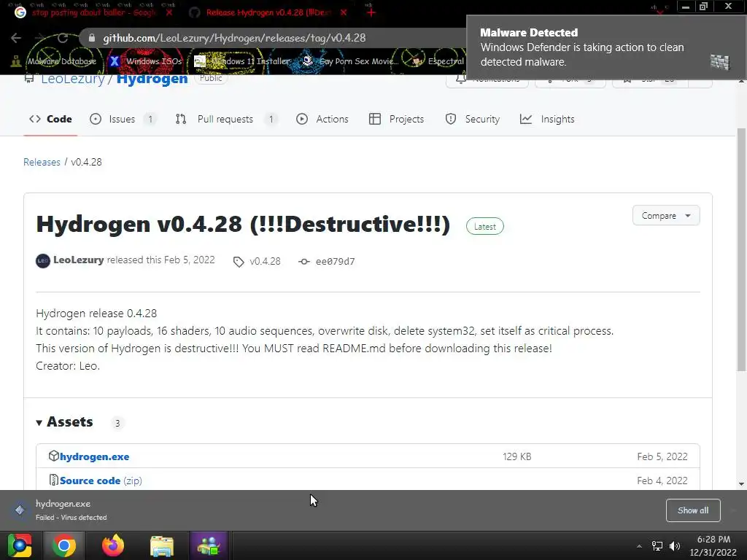
Task: Open the Windows 11 Installer bookmark
Action: pyautogui.click(x=242, y=61)
